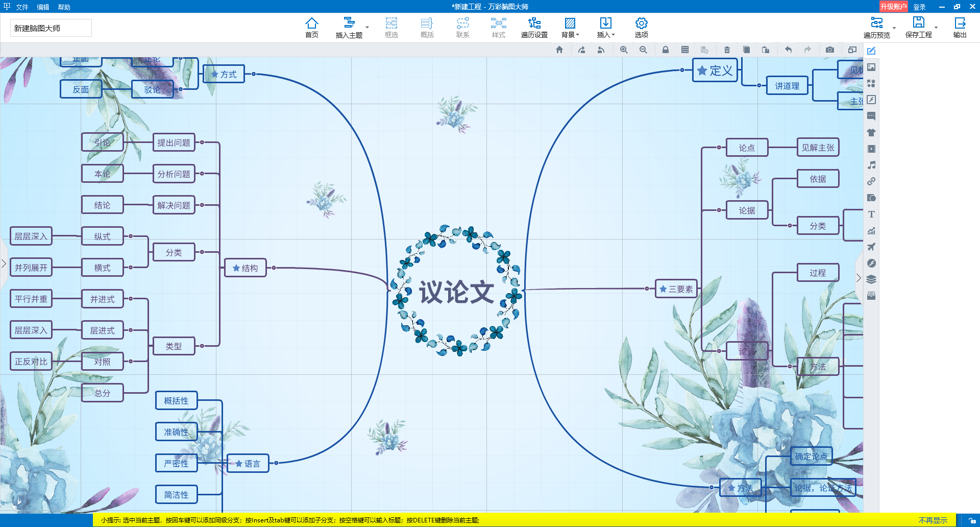980x527 pixels.
Task: Collapse the right side panel arrow
Action: click(859, 278)
